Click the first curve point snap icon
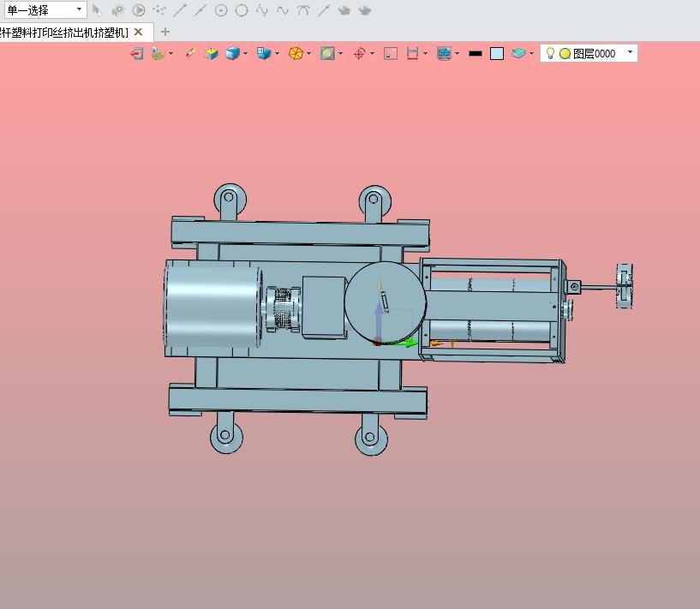700x609 pixels. click(x=262, y=10)
